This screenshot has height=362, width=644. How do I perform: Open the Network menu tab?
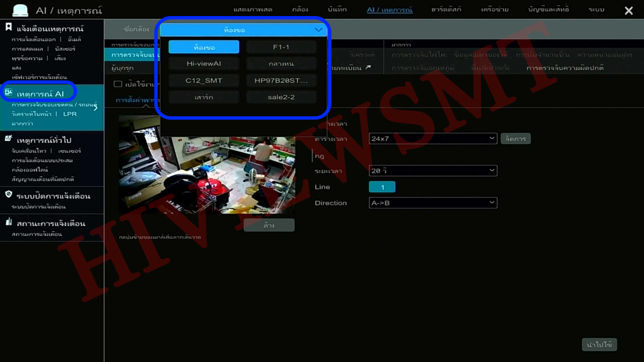(x=494, y=9)
